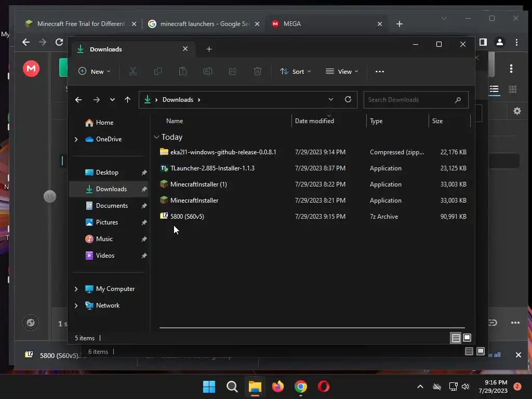Open Opera from taskbar

pos(323,387)
